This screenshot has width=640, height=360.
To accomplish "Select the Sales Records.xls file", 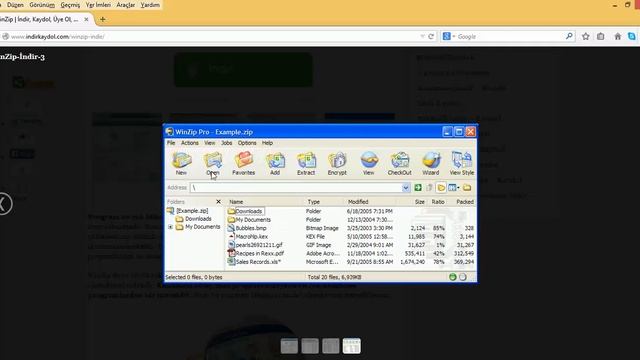I will click(x=351, y=262).
